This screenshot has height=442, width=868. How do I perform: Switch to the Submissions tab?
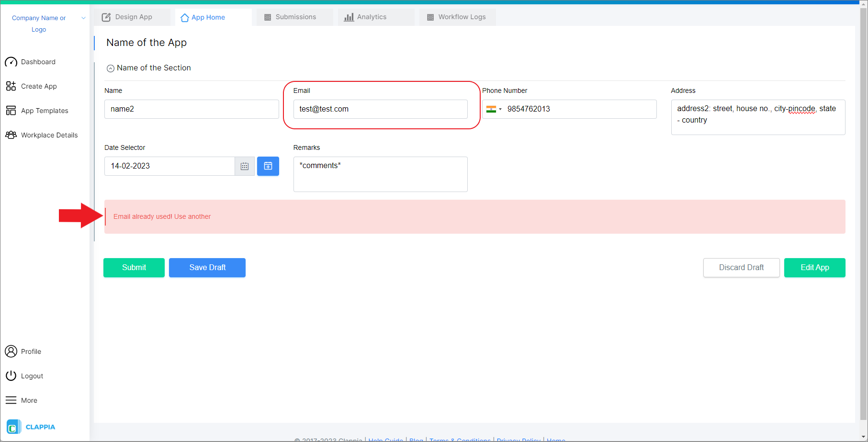point(294,17)
